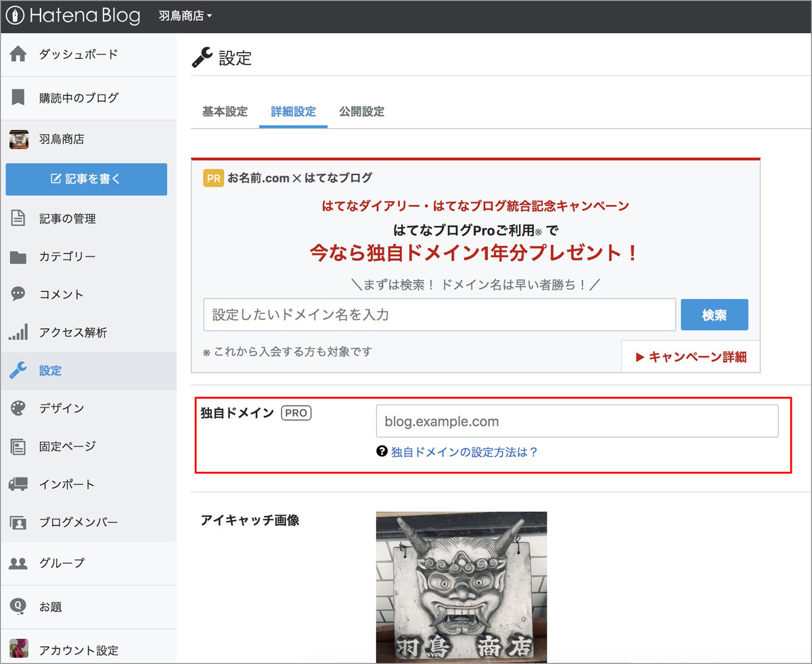Click the speech bubble icon for コメント

coord(18,295)
